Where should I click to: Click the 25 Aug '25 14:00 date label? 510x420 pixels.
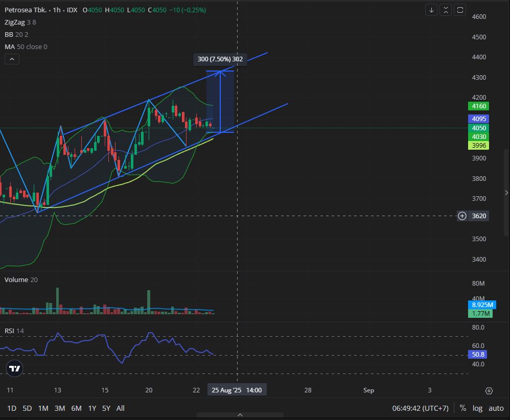point(237,390)
